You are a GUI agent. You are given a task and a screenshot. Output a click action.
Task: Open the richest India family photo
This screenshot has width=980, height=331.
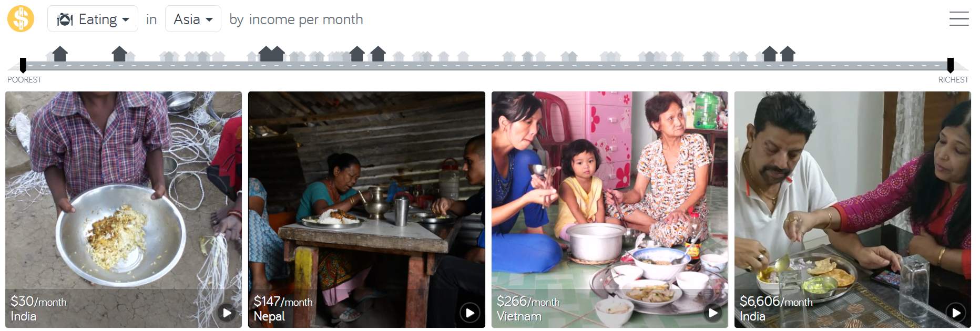click(x=853, y=210)
